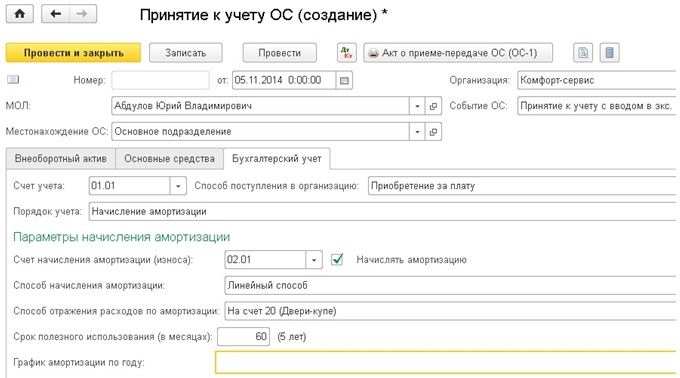Uncheck Начислять амортизацию checkbox

(337, 259)
